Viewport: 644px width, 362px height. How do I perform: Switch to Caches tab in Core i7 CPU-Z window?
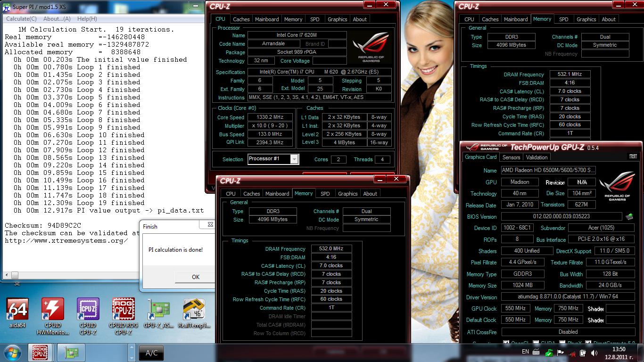pyautogui.click(x=241, y=19)
